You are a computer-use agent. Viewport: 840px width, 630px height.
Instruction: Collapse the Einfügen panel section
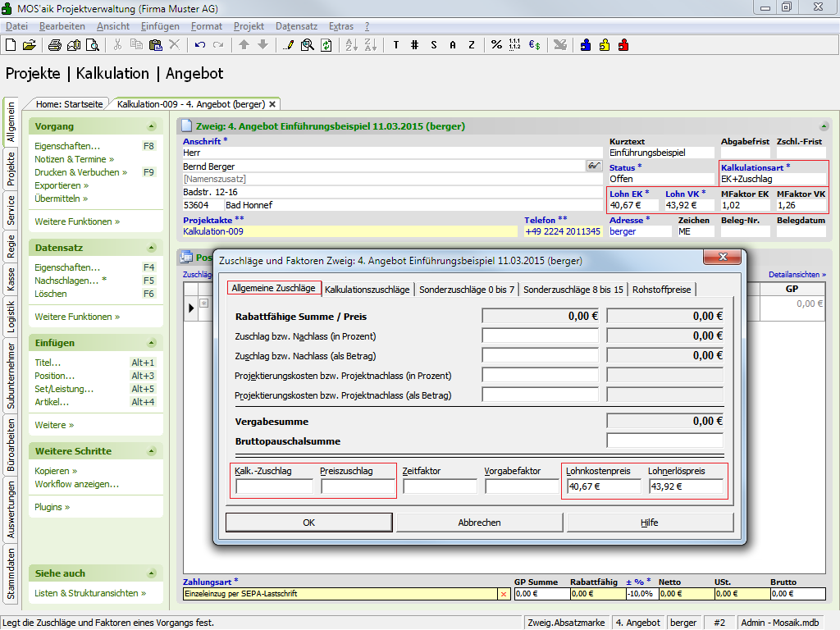tap(151, 343)
